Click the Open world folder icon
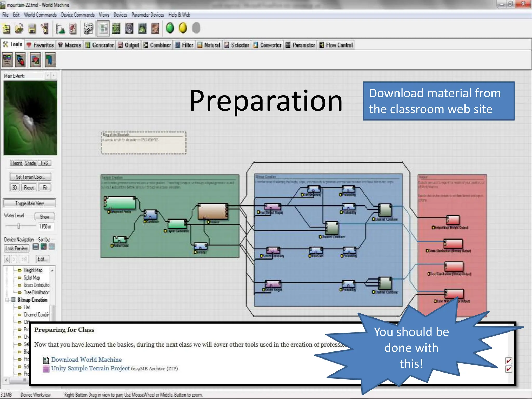The image size is (532, 399). [19, 28]
